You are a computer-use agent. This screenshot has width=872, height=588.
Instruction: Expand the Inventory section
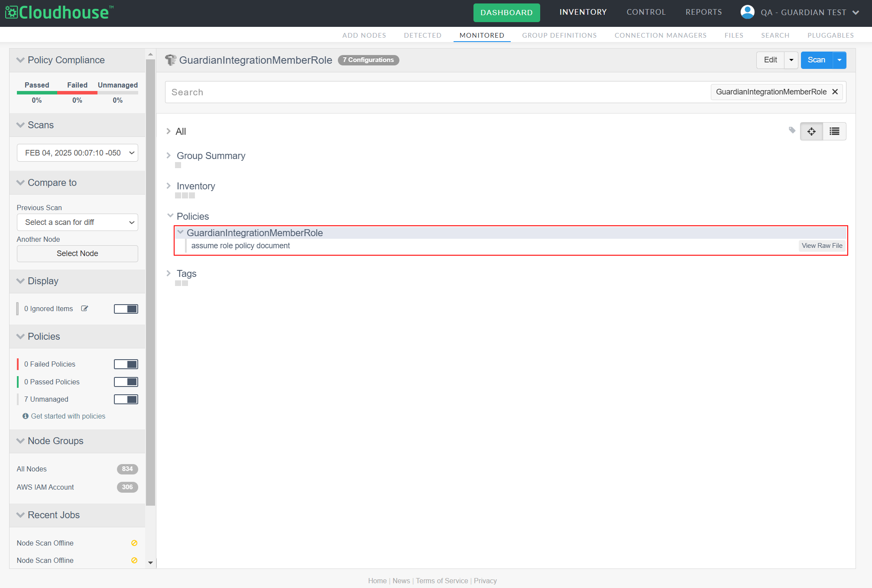(x=169, y=186)
